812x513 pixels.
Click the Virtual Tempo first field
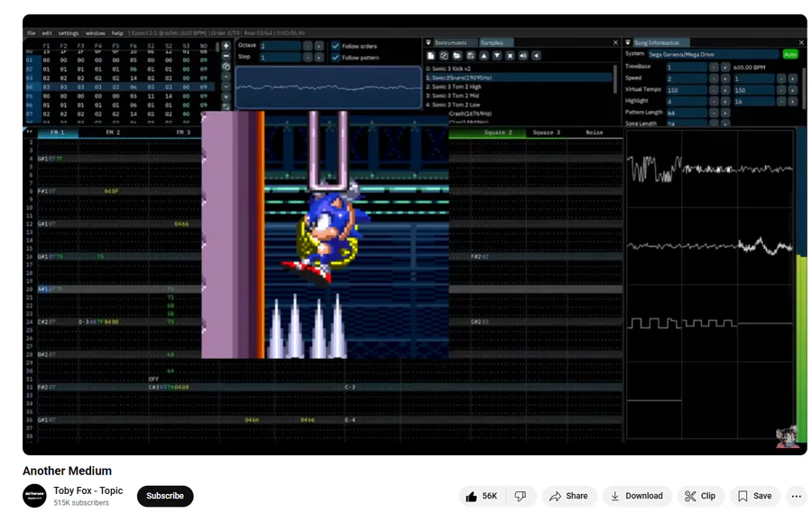coord(687,90)
